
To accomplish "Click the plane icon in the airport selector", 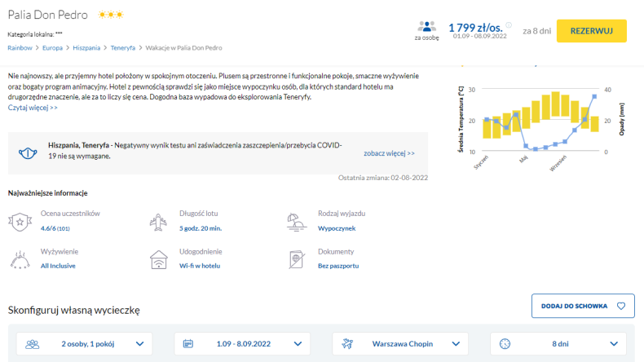I will 347,343.
